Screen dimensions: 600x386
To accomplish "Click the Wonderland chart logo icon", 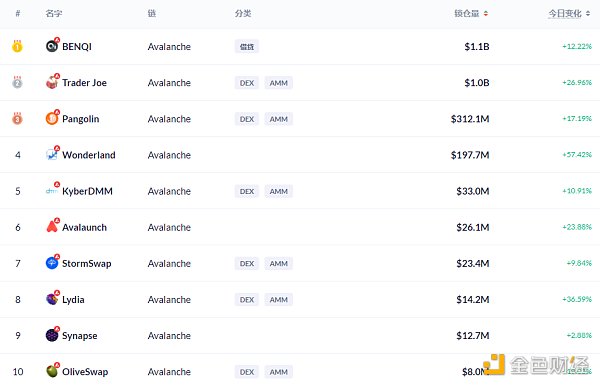I will (52, 155).
